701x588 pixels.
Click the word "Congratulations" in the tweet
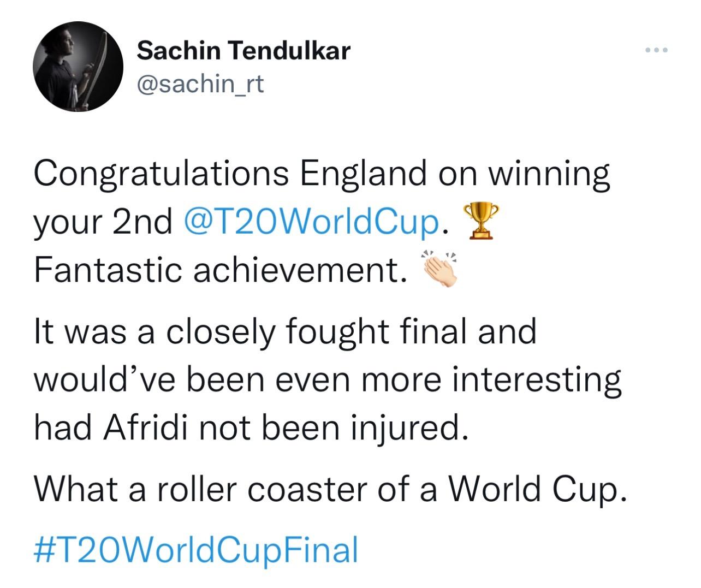161,175
